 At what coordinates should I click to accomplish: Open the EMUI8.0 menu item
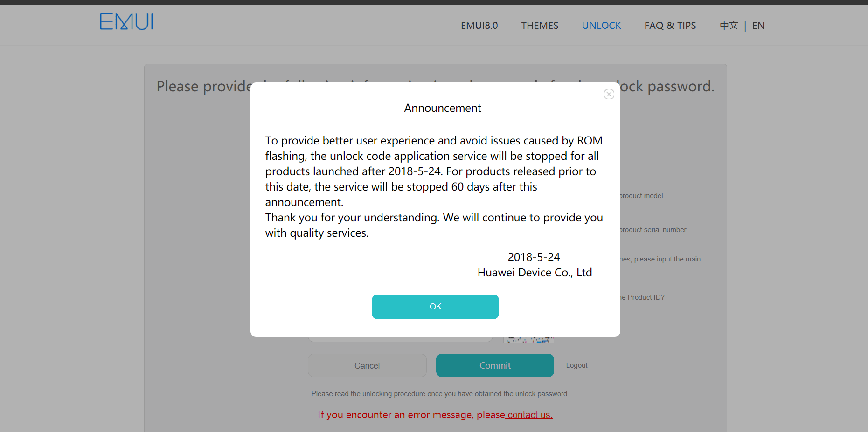(x=479, y=26)
